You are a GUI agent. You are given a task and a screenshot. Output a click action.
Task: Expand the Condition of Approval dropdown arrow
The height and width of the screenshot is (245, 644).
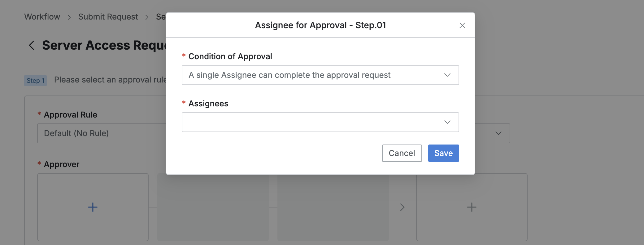tap(447, 75)
